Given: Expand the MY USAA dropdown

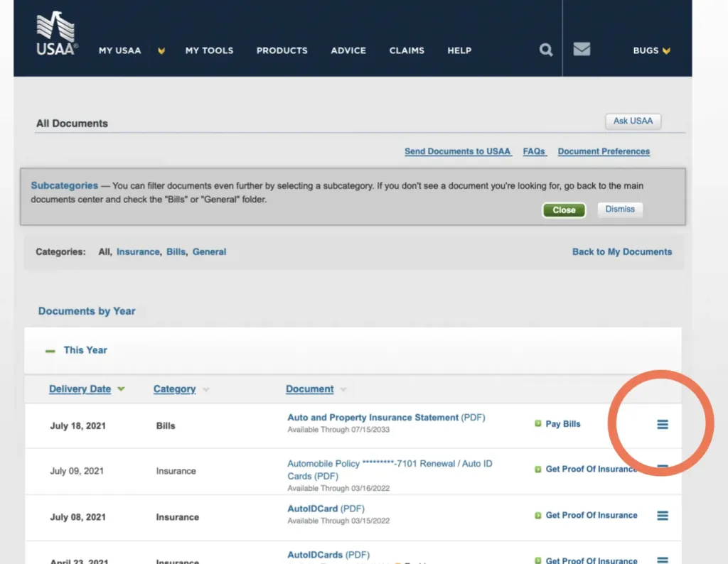Looking at the screenshot, I should point(161,50).
